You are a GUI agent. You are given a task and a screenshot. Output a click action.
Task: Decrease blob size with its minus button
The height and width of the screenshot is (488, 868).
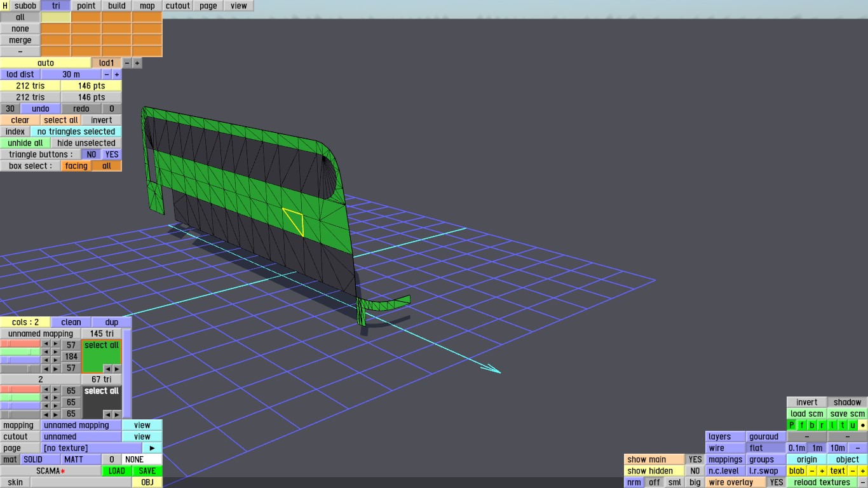812,471
